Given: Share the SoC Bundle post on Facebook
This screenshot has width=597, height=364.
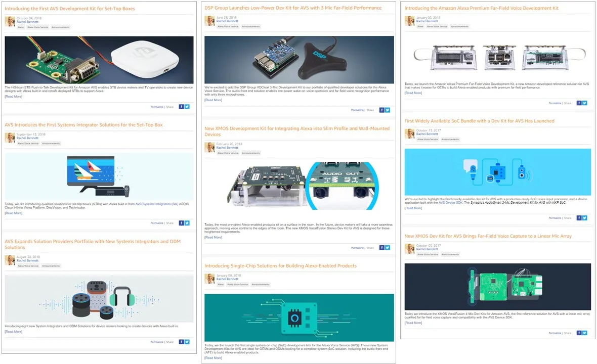Looking at the screenshot, I should [x=579, y=218].
